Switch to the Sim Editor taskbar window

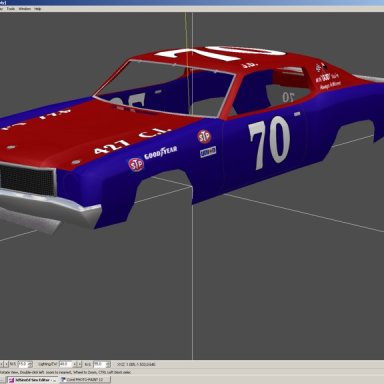tap(32, 380)
